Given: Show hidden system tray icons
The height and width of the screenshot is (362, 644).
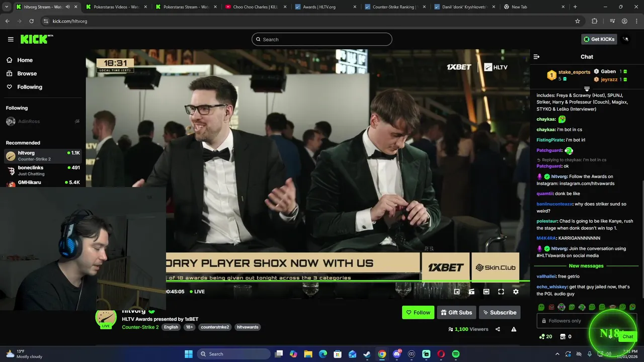Looking at the screenshot, I should point(557,354).
